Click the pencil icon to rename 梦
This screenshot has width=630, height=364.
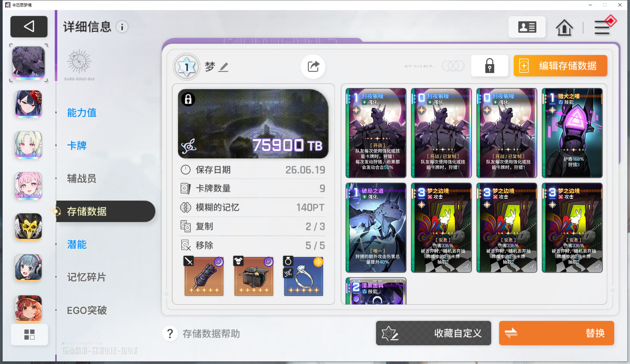[x=224, y=67]
